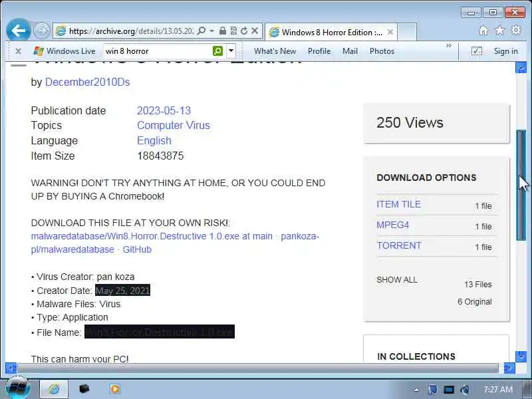
Task: Click the 13 Files count text
Action: (x=478, y=285)
